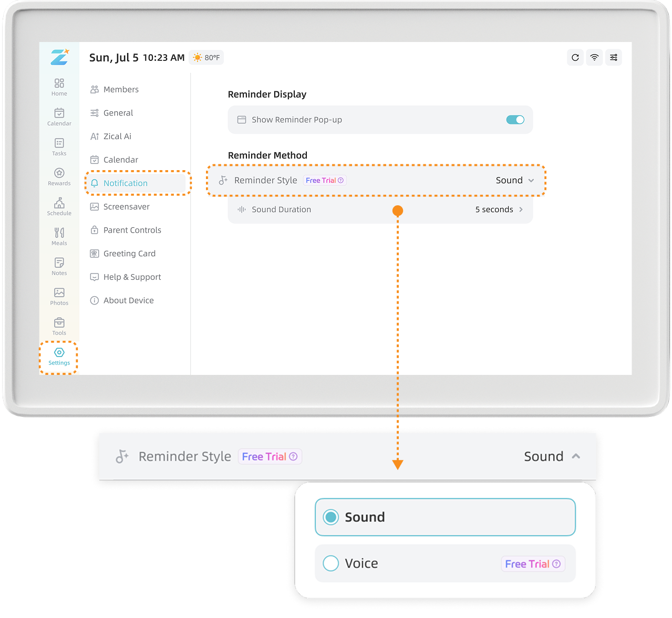Click the time "10:23 AM"

pos(164,58)
